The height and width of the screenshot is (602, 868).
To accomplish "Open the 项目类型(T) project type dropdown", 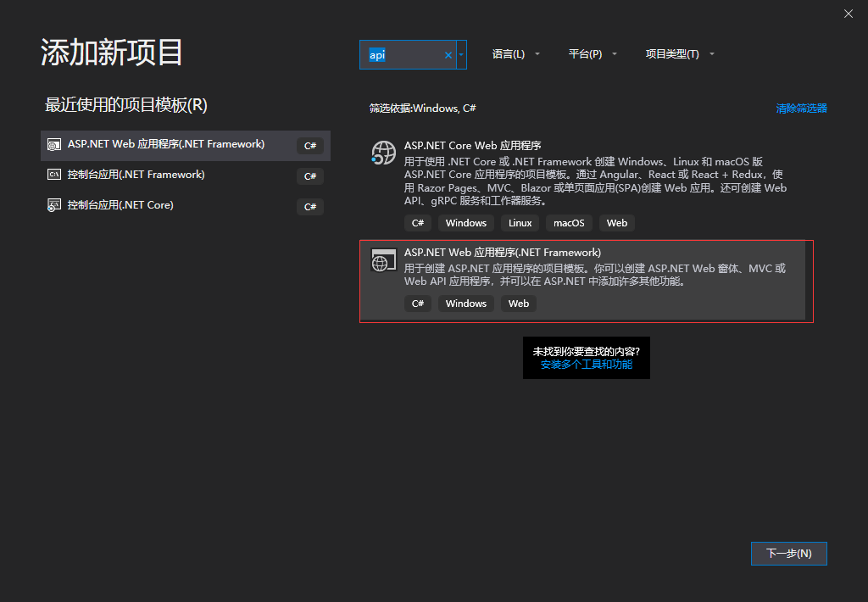I will click(x=680, y=53).
